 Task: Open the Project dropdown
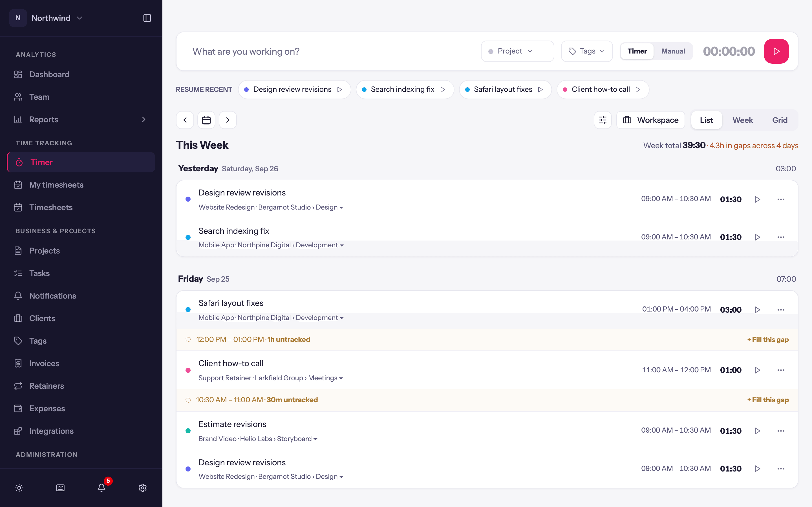(517, 51)
